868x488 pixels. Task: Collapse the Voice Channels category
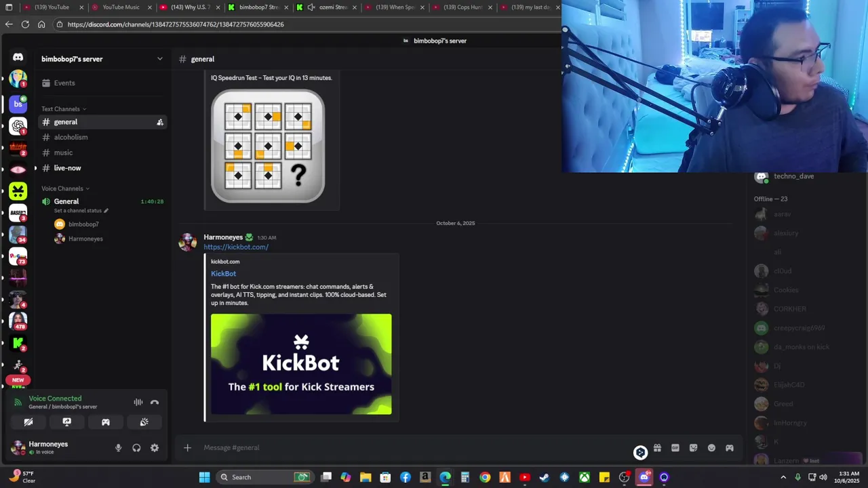coord(66,188)
